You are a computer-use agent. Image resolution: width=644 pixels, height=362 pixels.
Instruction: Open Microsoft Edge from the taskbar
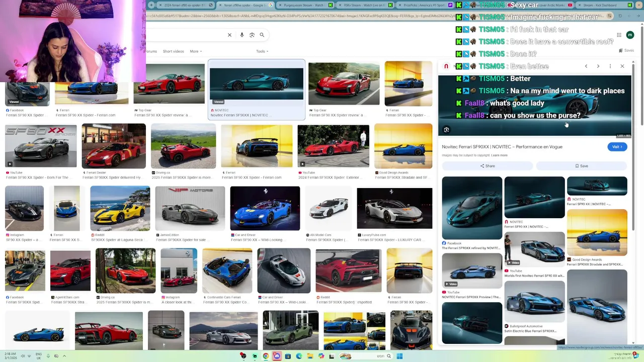pos(299,356)
